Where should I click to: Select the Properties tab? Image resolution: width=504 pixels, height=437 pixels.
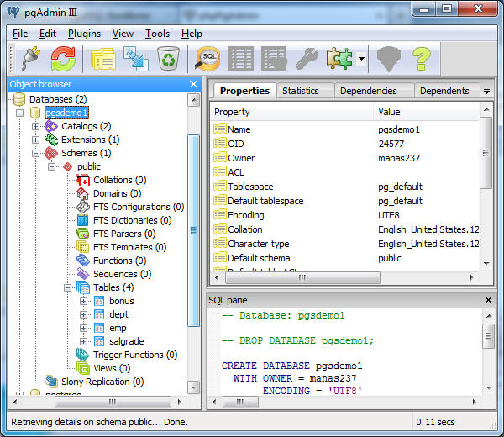[244, 91]
